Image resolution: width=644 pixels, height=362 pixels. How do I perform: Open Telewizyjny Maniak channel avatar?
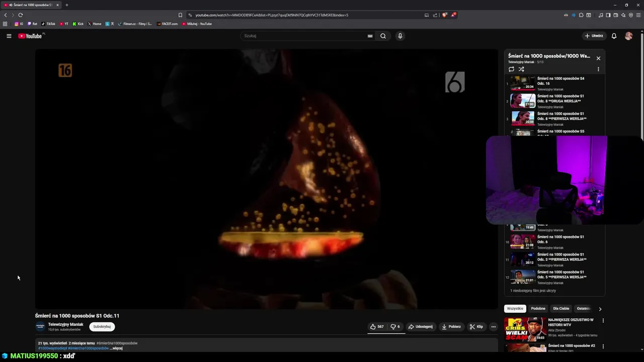40,326
